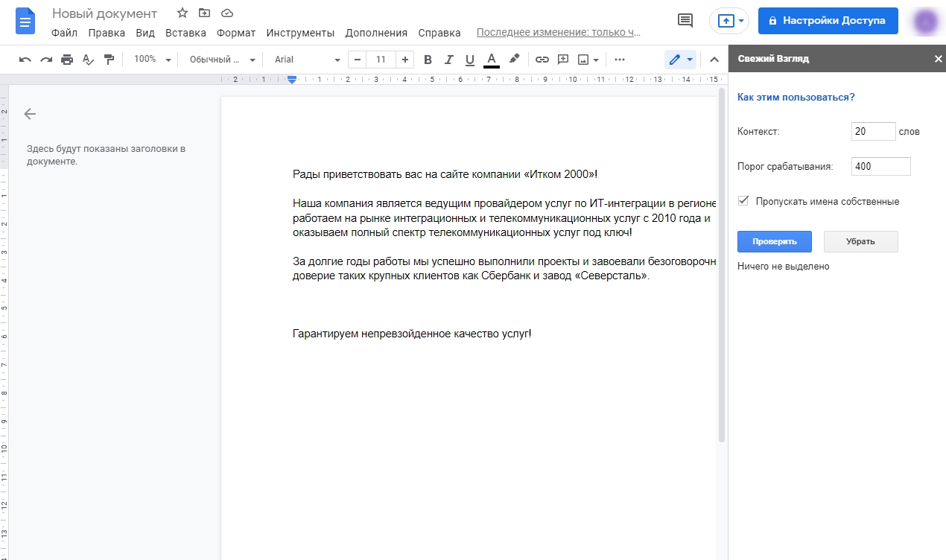Open the zoom level 100% dropdown
Image resolution: width=946 pixels, height=560 pixels.
tap(152, 60)
